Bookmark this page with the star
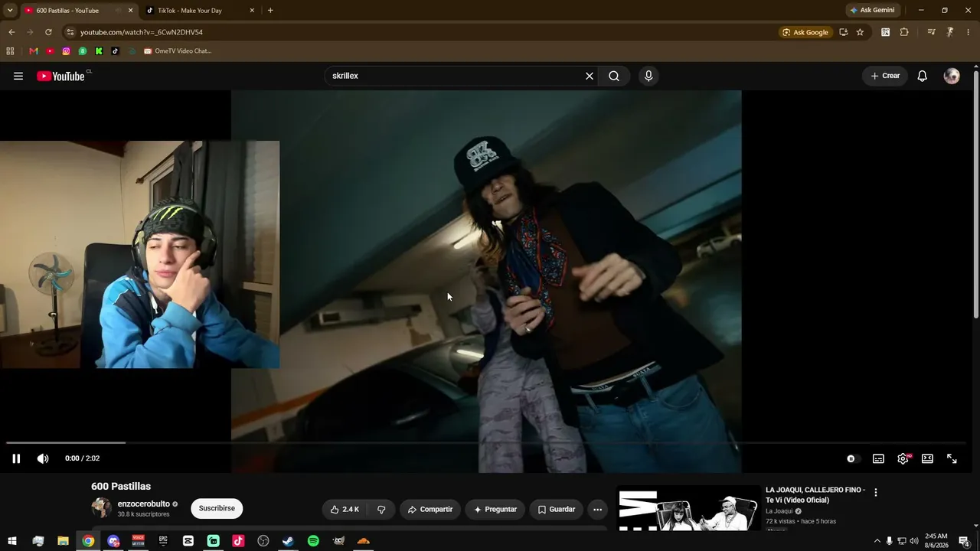 pos(860,32)
